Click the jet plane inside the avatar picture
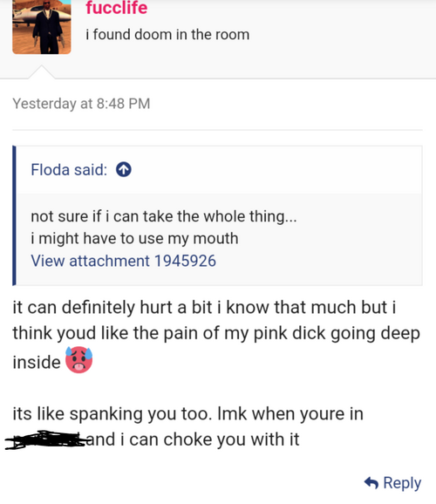Screen dimensions: 436x504 [24, 14]
